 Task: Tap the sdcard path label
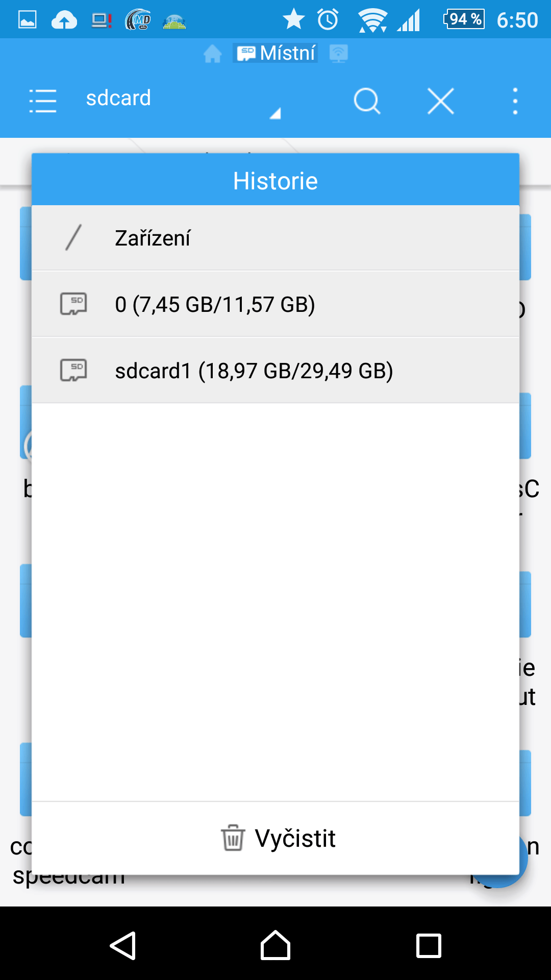[118, 98]
